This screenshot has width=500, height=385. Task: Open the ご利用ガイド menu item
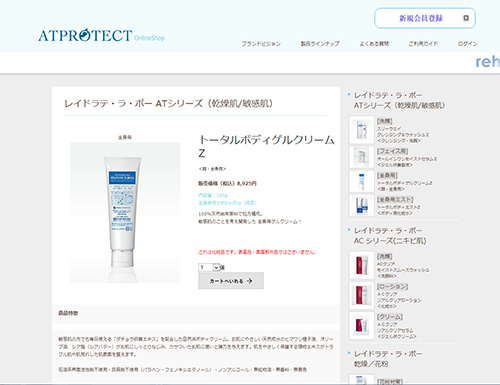[x=423, y=44]
